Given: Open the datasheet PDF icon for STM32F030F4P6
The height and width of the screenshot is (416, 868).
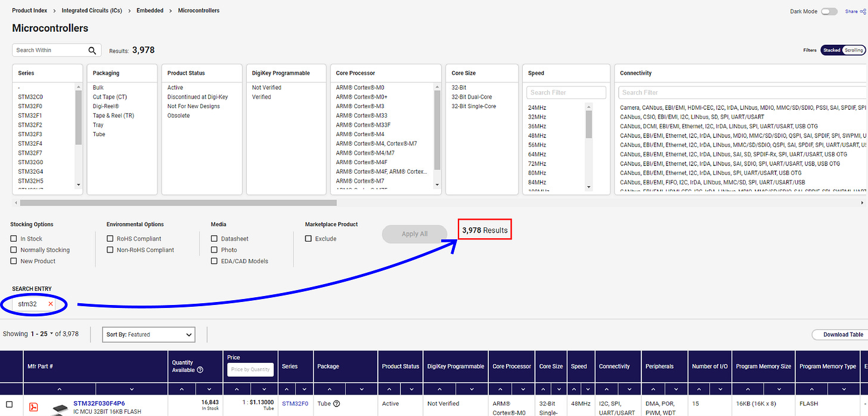Looking at the screenshot, I should point(34,408).
